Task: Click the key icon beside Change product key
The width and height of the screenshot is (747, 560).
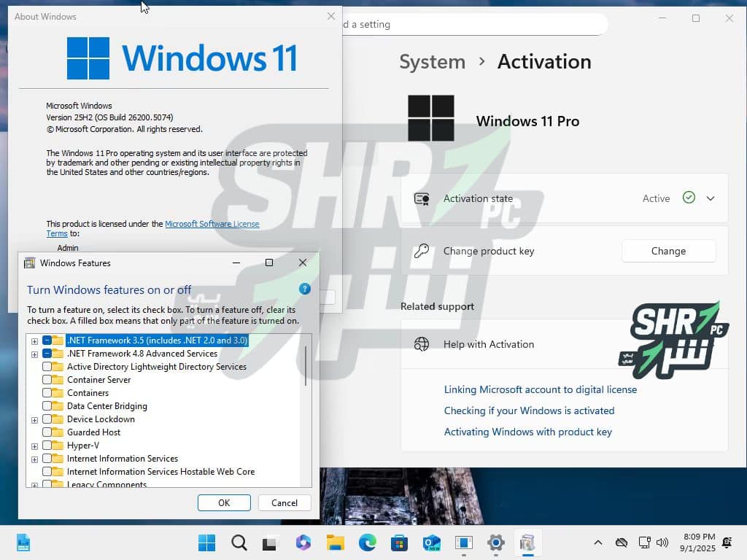Action: point(422,251)
